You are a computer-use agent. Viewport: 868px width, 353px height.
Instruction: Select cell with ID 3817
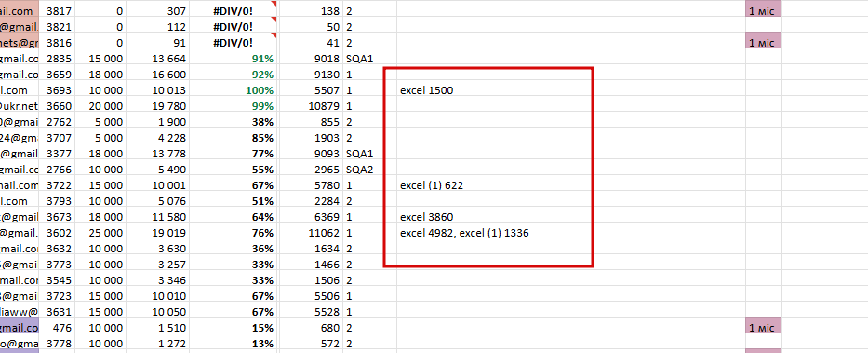(57, 11)
